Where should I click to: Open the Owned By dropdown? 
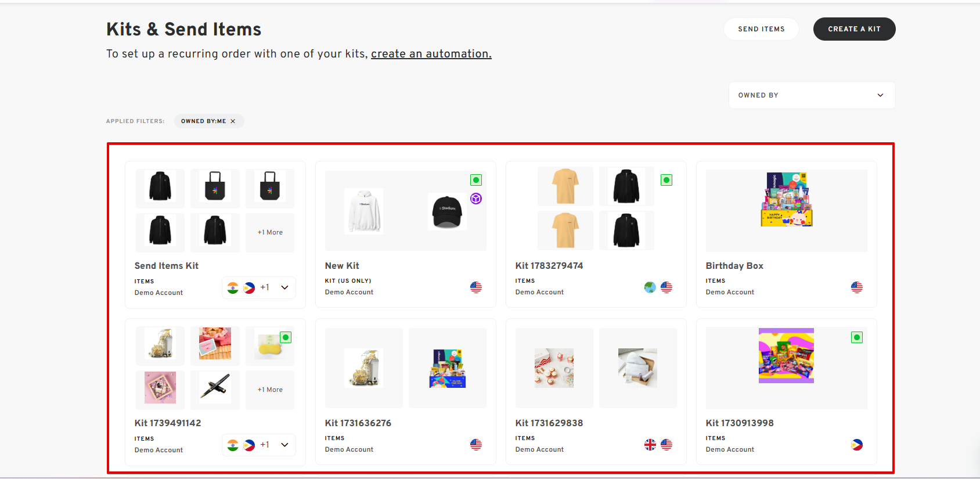812,95
